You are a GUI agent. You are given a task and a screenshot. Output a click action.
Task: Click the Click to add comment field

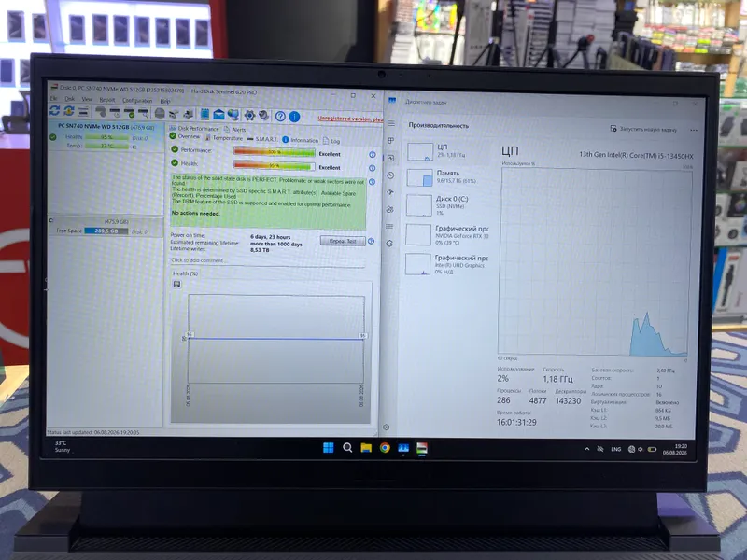point(268,260)
